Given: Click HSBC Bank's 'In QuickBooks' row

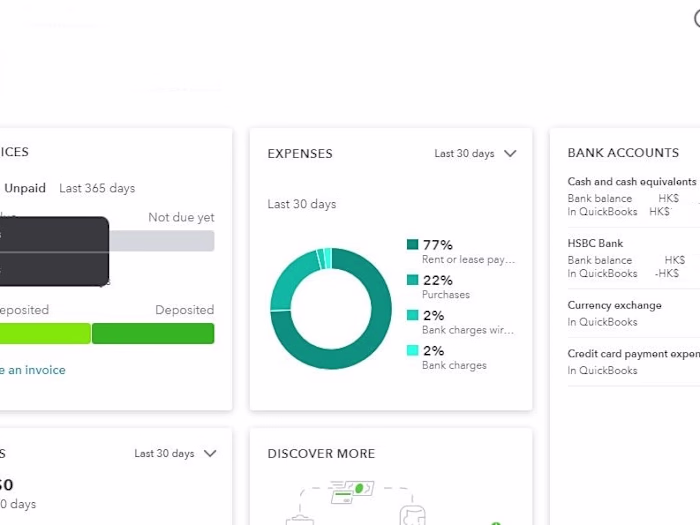Looking at the screenshot, I should point(623,273).
